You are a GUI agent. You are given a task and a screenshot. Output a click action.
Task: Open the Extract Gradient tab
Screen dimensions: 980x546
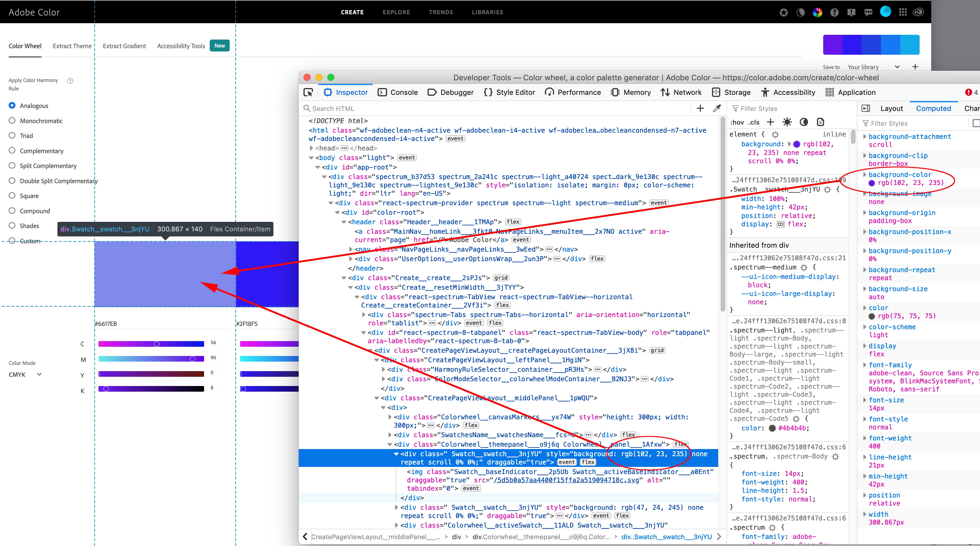(124, 46)
